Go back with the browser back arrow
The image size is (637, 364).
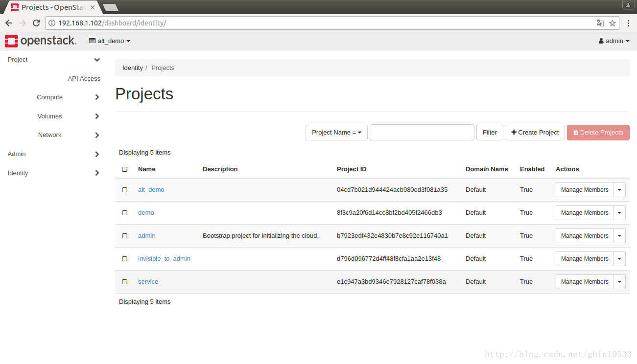point(9,23)
